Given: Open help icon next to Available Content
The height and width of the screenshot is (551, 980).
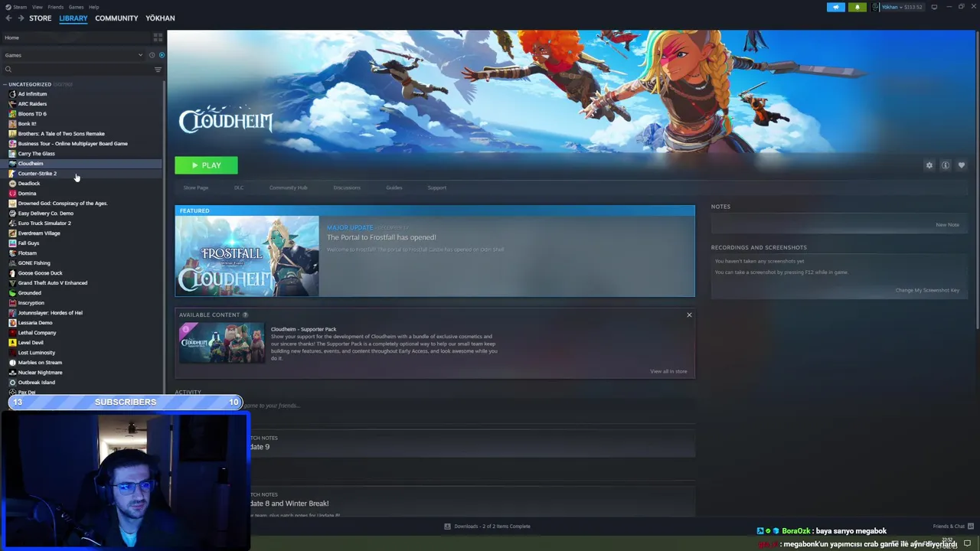Looking at the screenshot, I should 245,315.
